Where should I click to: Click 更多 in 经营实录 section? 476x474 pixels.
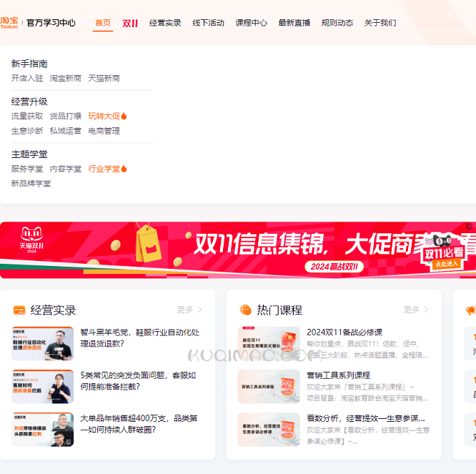click(x=185, y=310)
